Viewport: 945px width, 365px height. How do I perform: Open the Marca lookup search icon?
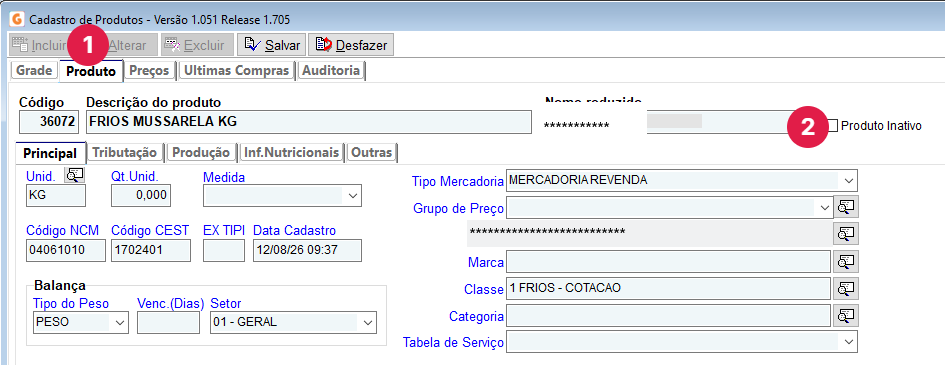tap(846, 261)
